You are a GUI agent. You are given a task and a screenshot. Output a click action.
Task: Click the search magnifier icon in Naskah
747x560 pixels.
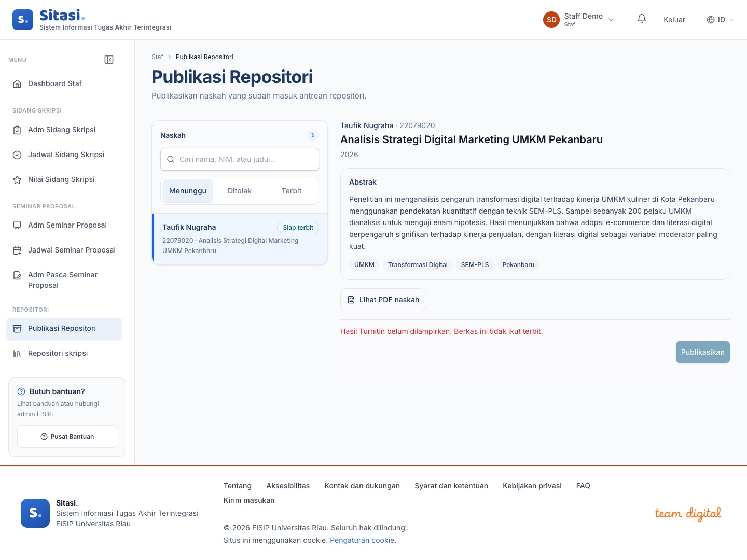[171, 159]
